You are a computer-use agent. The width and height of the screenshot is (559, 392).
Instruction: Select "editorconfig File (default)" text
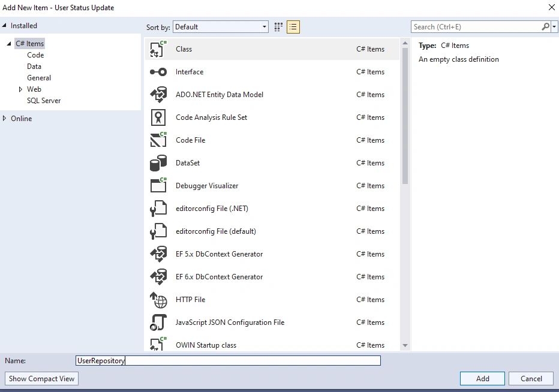(216, 231)
